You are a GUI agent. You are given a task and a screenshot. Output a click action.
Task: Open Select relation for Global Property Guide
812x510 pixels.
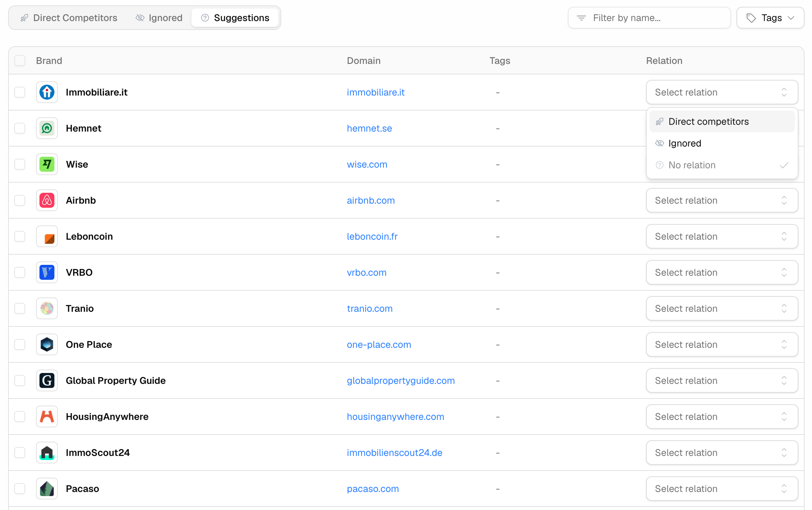pyautogui.click(x=722, y=380)
